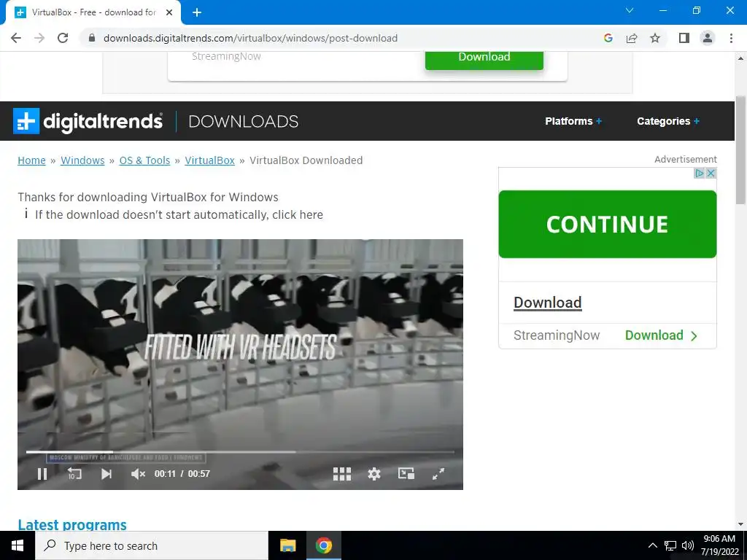Screen dimensions: 747x560
Task: Seek along the video progress bar
Action: coord(240,452)
